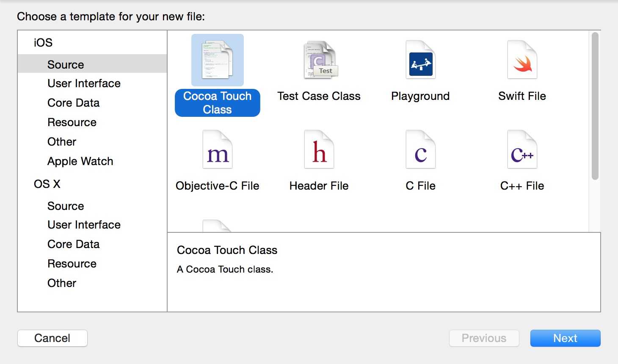Choose Resource under iOS
Viewport: 618px width, 364px height.
tap(72, 122)
